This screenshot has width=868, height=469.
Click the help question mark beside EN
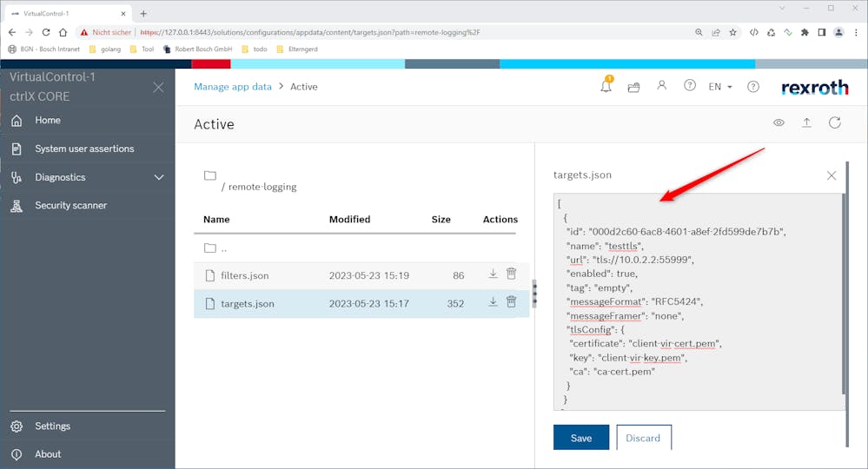pyautogui.click(x=690, y=85)
